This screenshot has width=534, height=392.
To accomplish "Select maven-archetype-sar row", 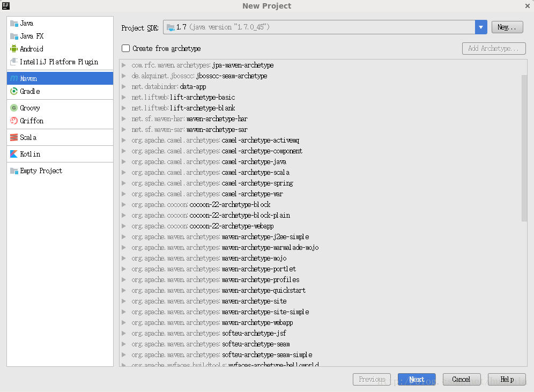I will point(321,129).
